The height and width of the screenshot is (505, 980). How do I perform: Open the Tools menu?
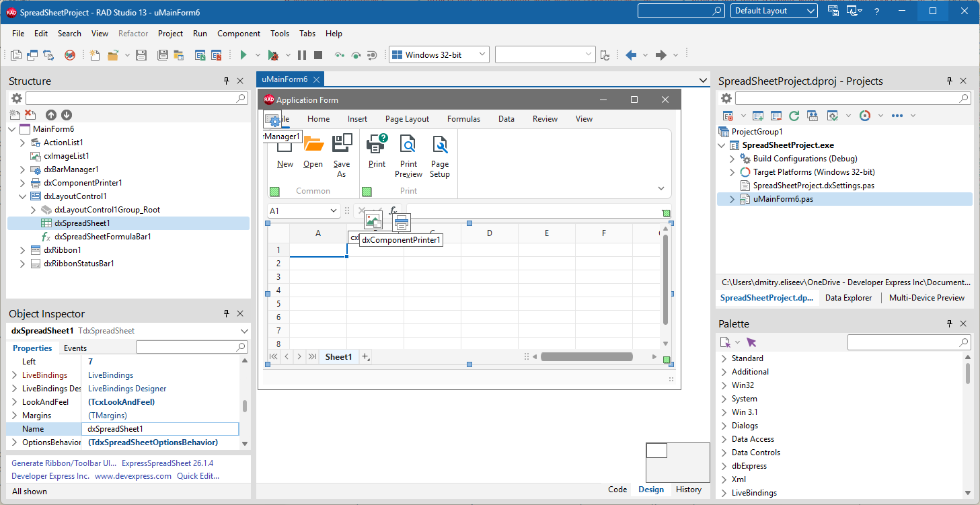pyautogui.click(x=280, y=34)
